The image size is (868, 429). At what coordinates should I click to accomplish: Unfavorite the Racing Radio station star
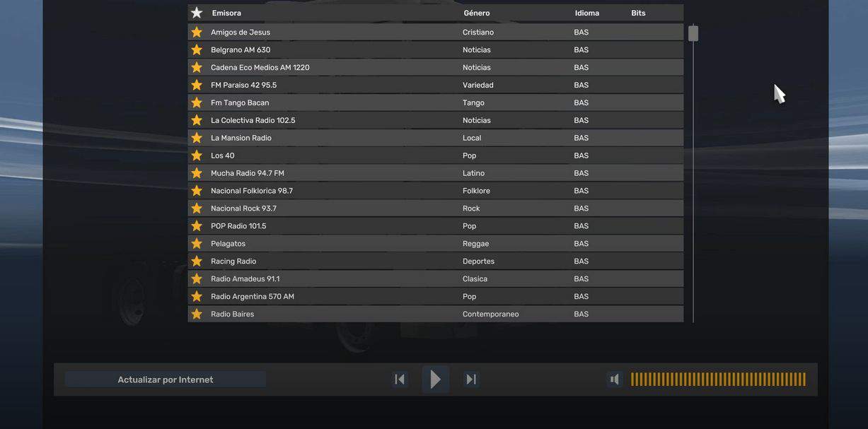pyautogui.click(x=197, y=261)
